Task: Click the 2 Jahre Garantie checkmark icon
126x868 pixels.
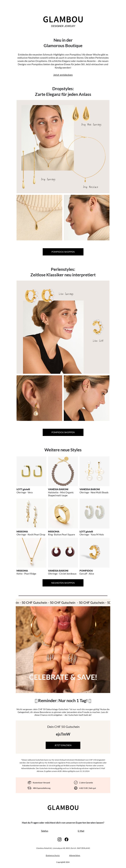Action: (x=76, y=782)
